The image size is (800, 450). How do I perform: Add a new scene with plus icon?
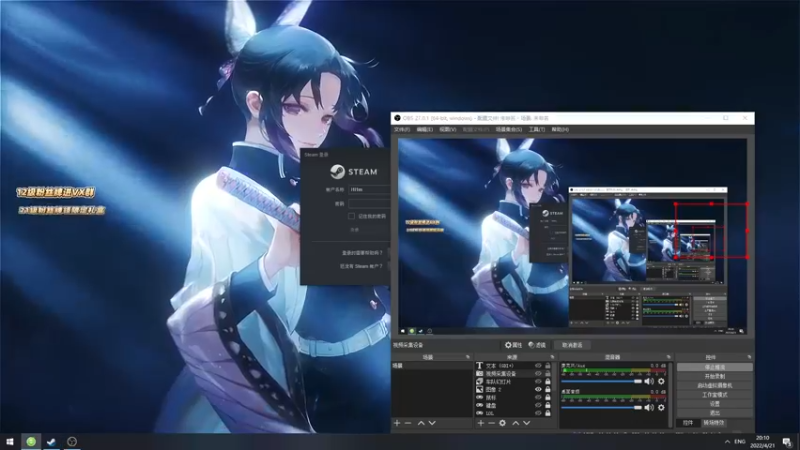point(397,423)
